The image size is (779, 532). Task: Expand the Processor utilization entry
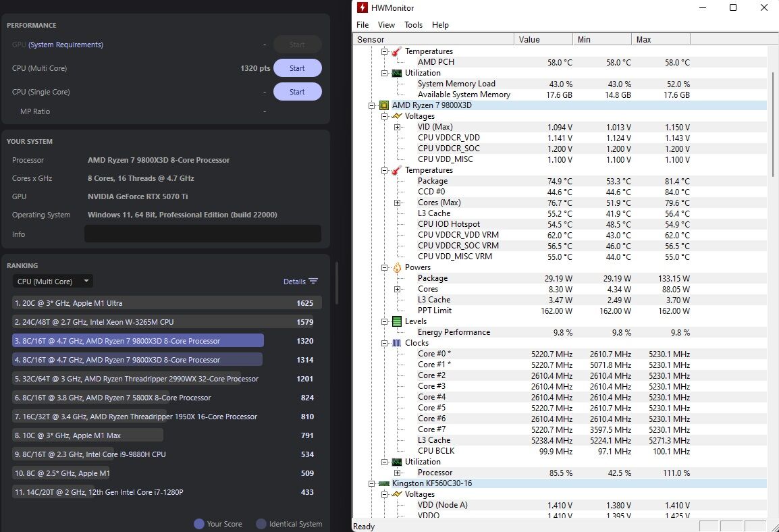click(x=397, y=473)
